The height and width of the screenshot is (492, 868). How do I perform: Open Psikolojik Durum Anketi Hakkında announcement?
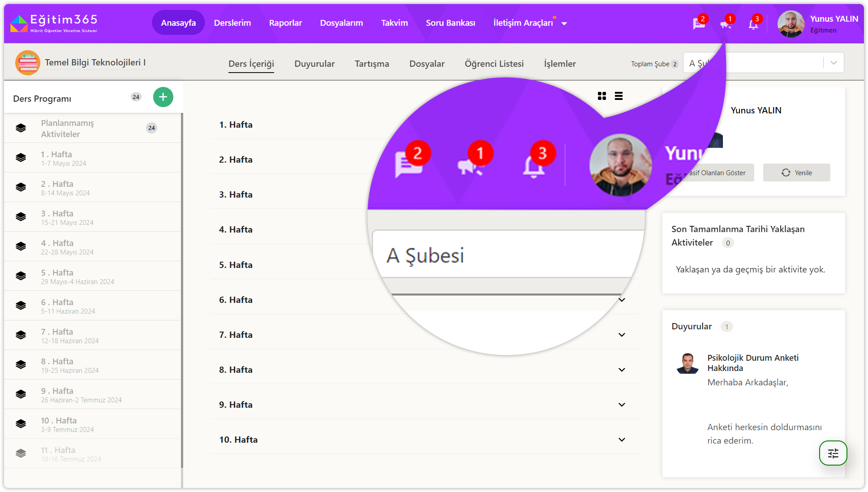753,363
